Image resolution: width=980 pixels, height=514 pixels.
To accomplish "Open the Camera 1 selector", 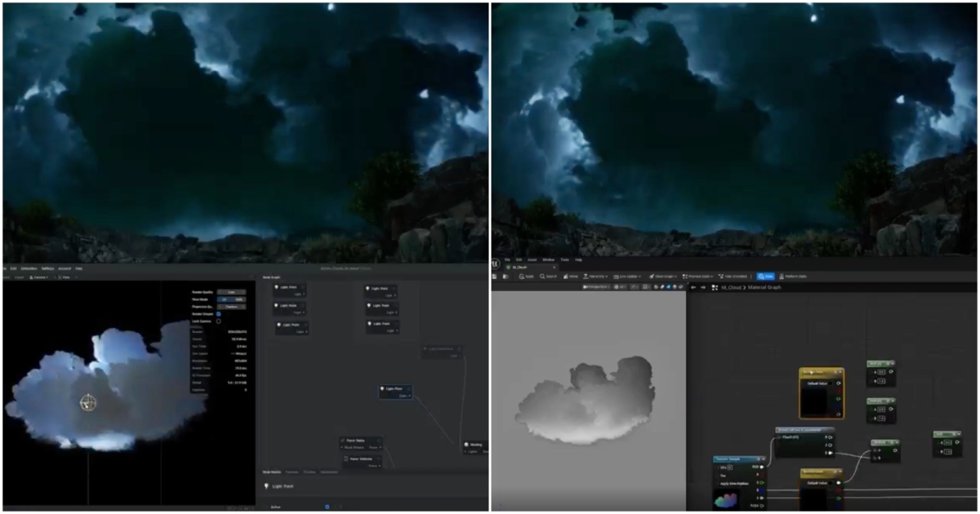I will click(38, 277).
